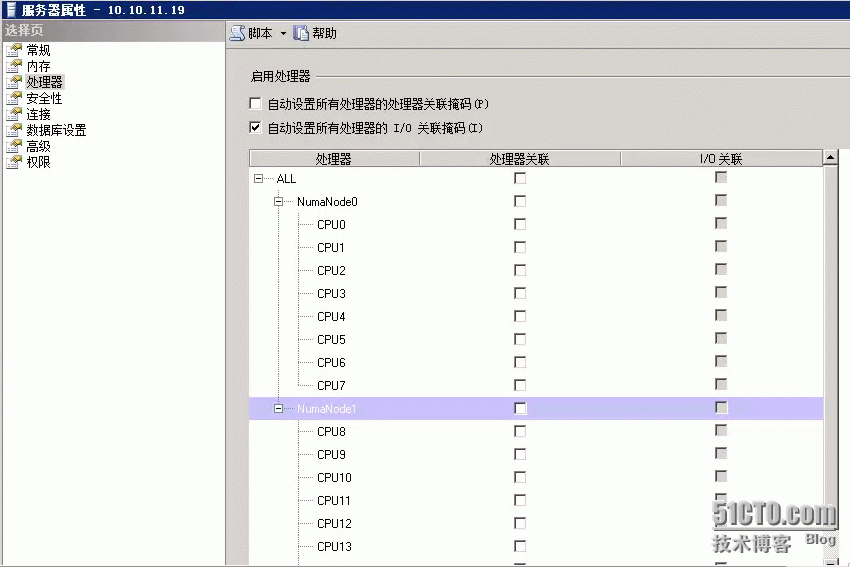Click I/O affinity checkbox for CPU0

tap(721, 223)
